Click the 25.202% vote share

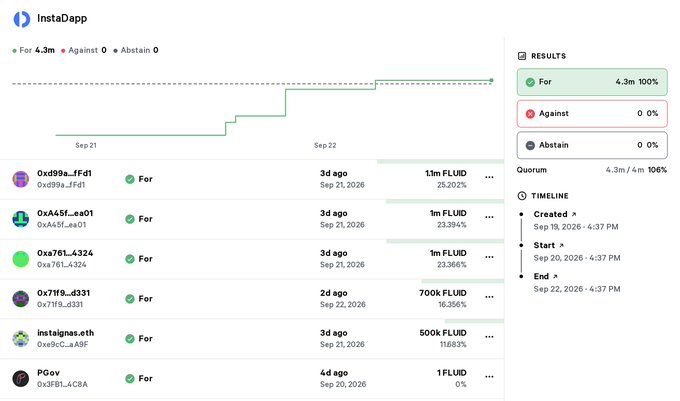point(452,185)
